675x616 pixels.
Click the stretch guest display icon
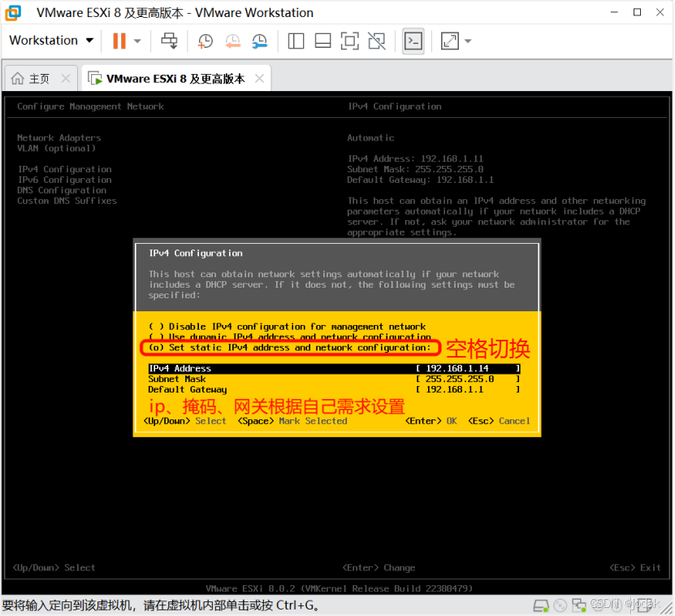coord(450,41)
